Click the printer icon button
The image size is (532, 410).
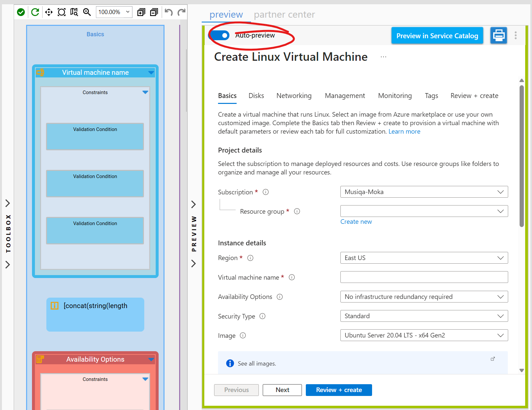coord(498,35)
